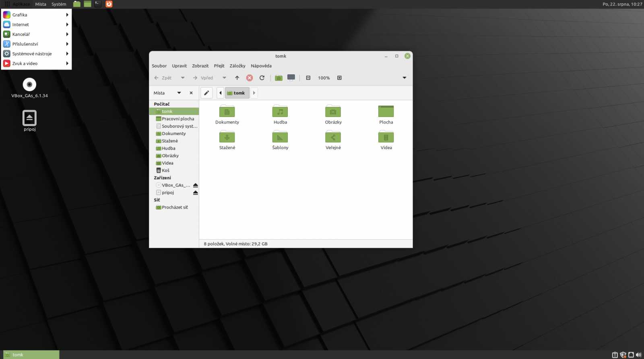The height and width of the screenshot is (359, 644).
Task: Select the Šablony folder icon
Action: [280, 137]
